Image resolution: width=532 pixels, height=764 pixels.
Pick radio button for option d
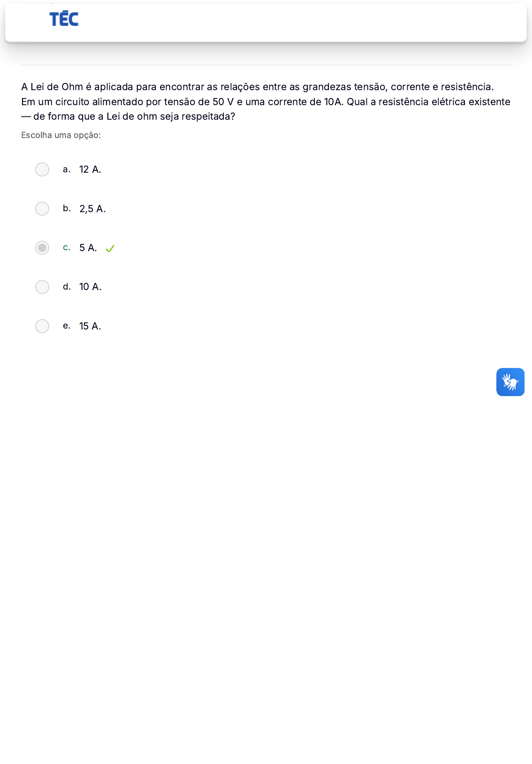point(42,287)
